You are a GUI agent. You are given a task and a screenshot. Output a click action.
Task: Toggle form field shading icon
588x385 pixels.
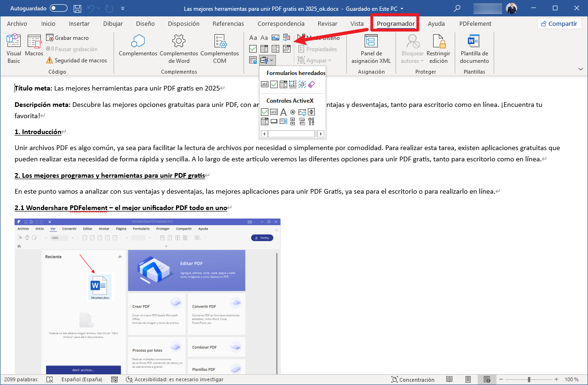(x=302, y=84)
